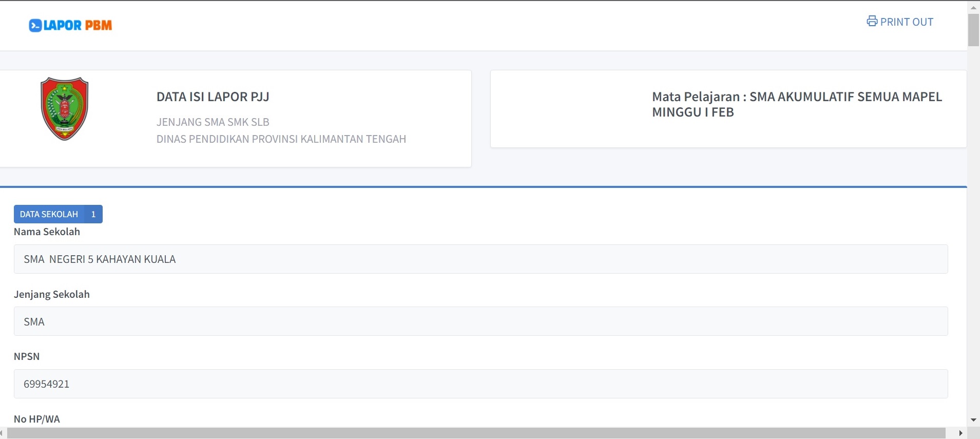Image resolution: width=980 pixels, height=439 pixels.
Task: Click the horizontal scrollbar thumb
Action: [476, 433]
